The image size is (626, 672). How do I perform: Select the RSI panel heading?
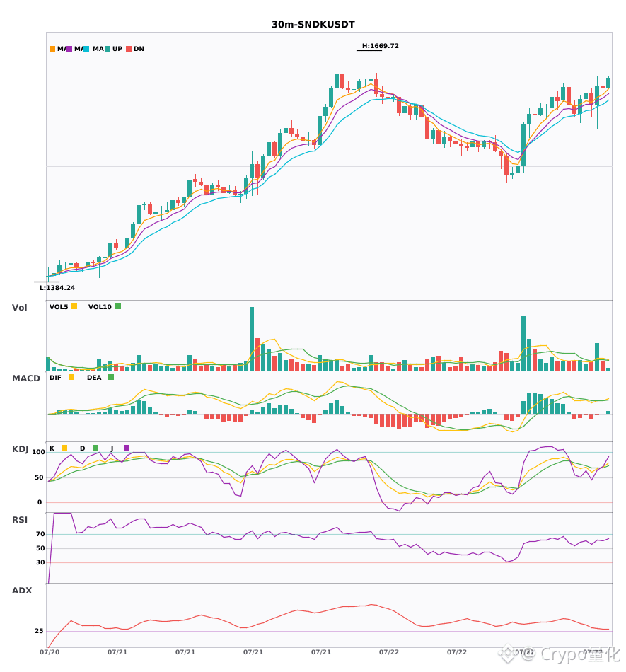(x=20, y=520)
